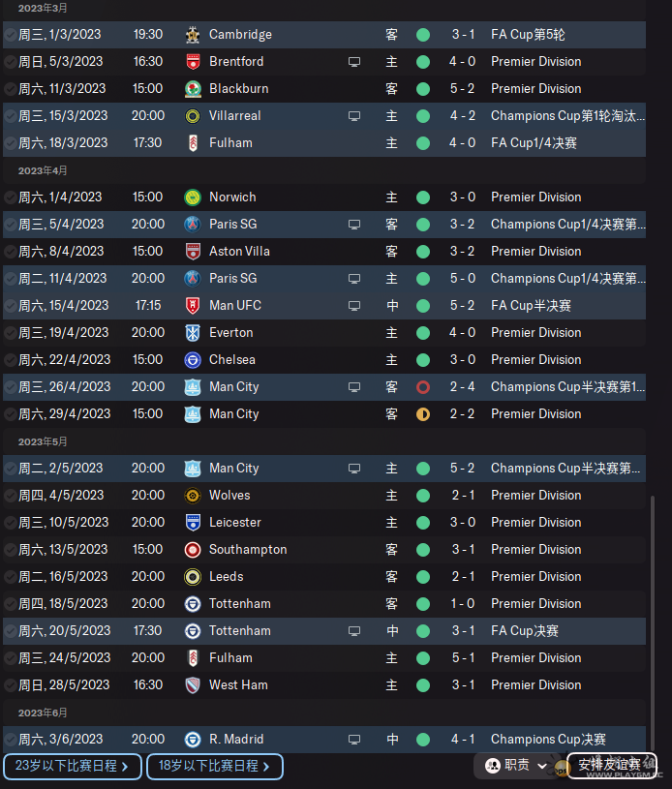Click the Everton club crest
This screenshot has width=672, height=789.
(193, 333)
